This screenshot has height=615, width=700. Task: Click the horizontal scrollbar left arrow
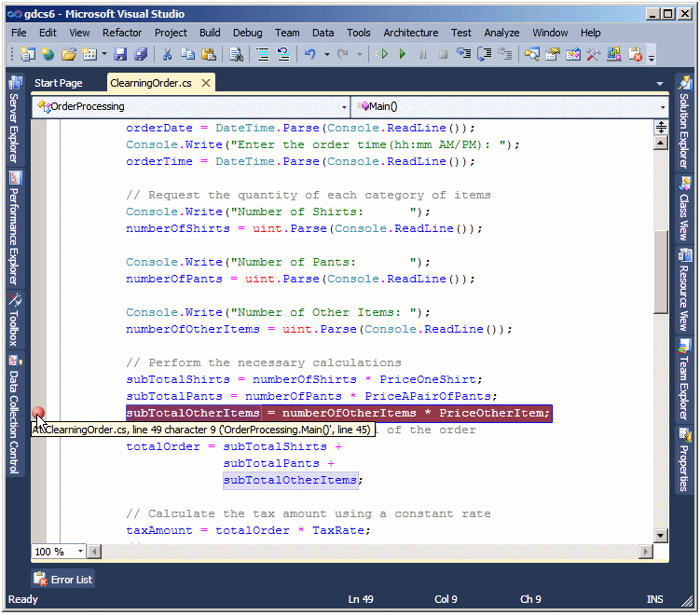(94, 552)
